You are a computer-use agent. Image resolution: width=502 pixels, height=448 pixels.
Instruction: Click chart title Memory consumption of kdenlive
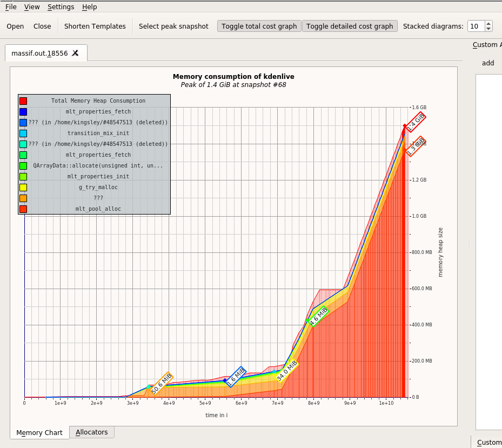[x=233, y=77]
